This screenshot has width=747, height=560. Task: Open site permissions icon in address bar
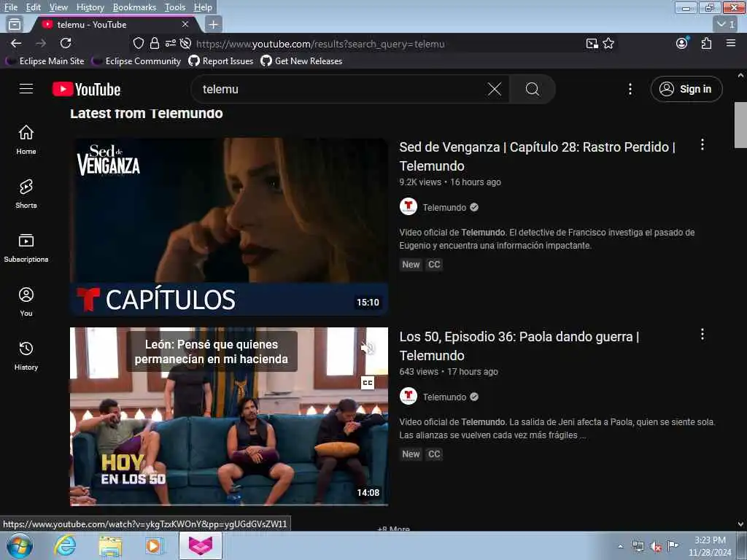click(x=171, y=43)
